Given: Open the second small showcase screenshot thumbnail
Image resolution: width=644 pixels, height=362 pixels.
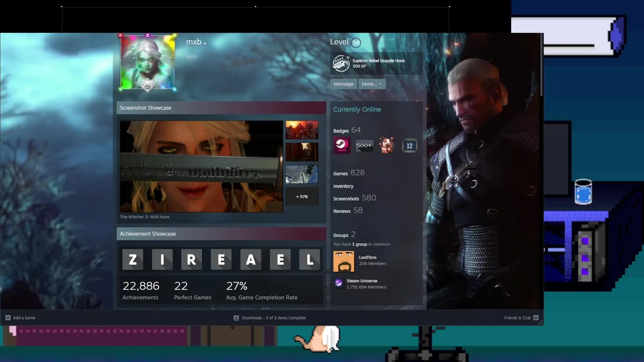Looking at the screenshot, I should pyautogui.click(x=302, y=152).
